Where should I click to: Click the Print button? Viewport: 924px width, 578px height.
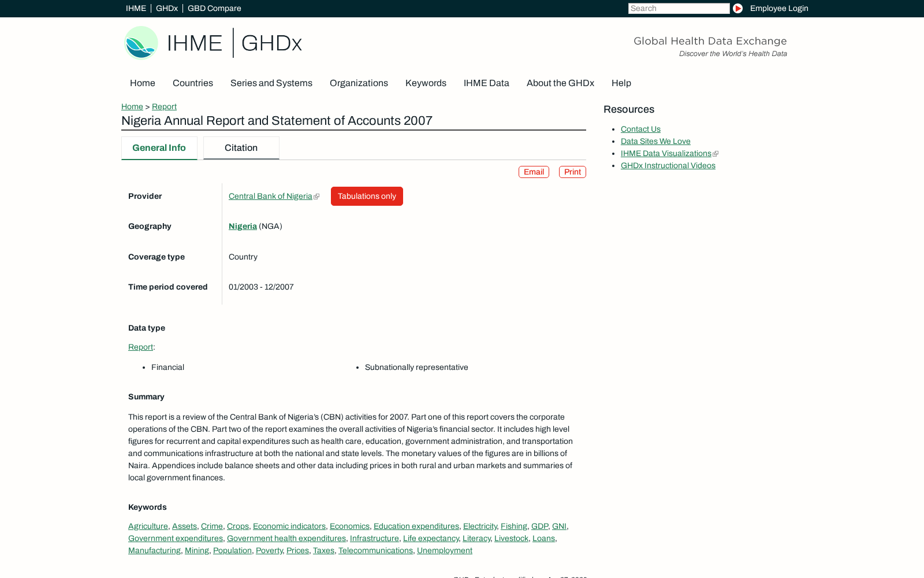pyautogui.click(x=572, y=172)
